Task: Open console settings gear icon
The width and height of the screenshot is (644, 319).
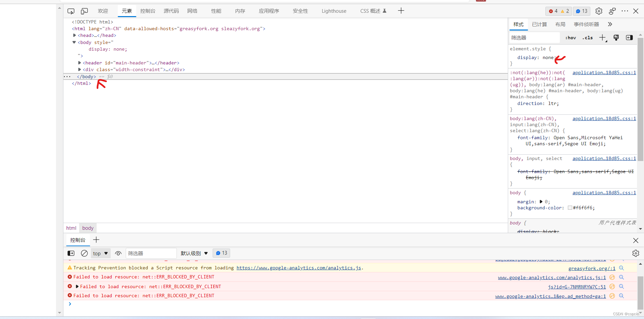Action: (636, 253)
